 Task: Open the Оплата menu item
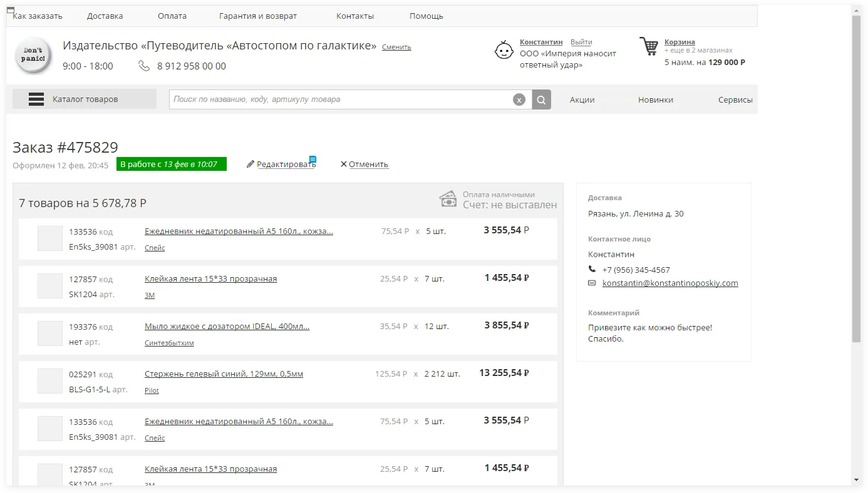coord(172,16)
